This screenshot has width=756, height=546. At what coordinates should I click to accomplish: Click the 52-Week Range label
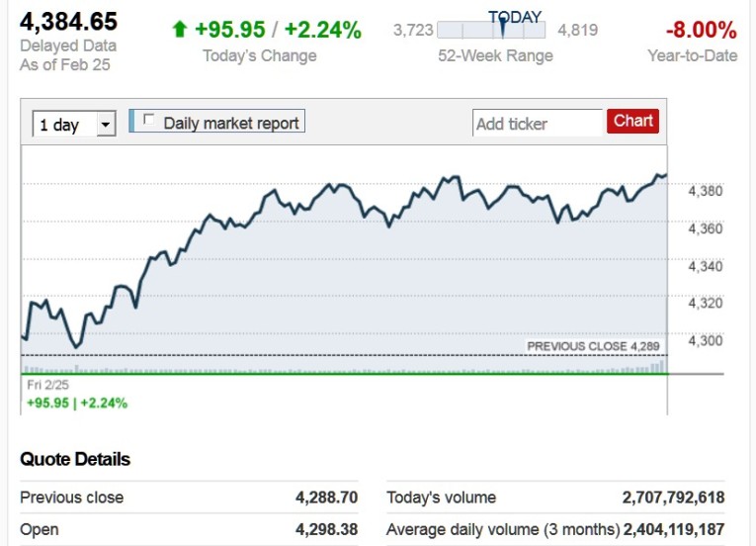495,55
